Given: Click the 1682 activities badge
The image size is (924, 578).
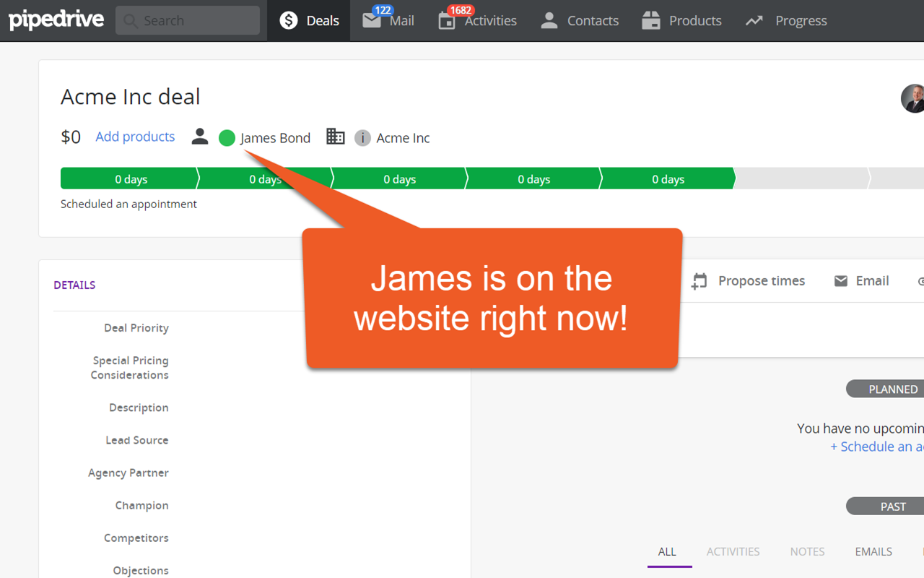Looking at the screenshot, I should click(461, 10).
